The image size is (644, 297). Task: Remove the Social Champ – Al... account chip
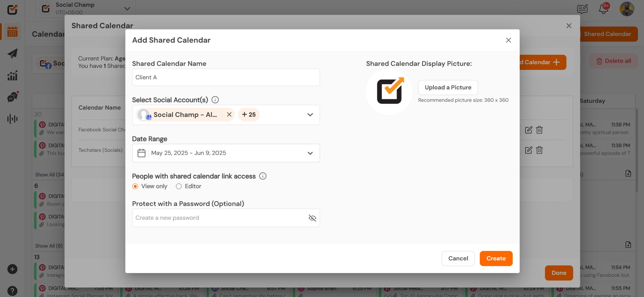coord(229,115)
